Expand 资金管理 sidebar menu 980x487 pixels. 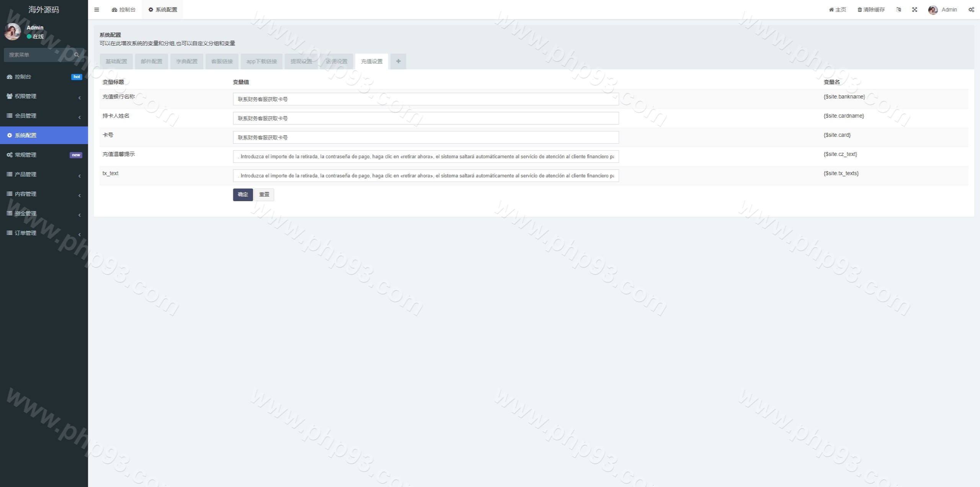44,213
